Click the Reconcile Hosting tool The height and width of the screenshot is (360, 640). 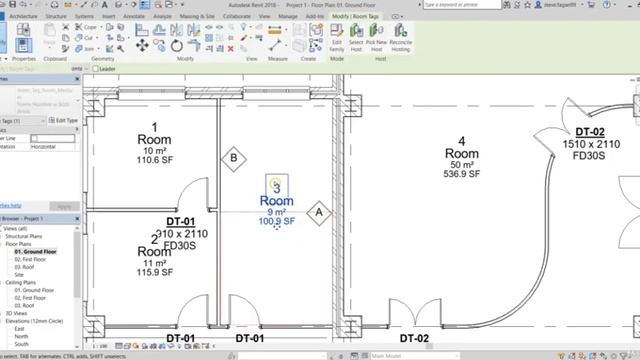click(400, 38)
